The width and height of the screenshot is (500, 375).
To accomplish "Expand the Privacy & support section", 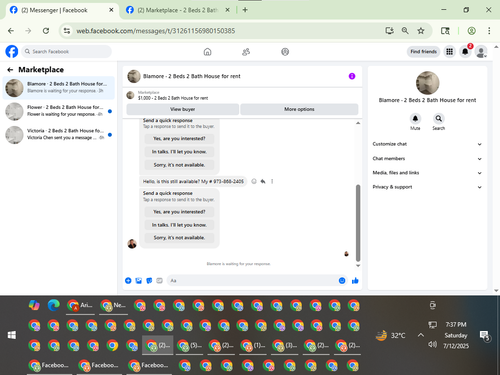I will coord(427,187).
